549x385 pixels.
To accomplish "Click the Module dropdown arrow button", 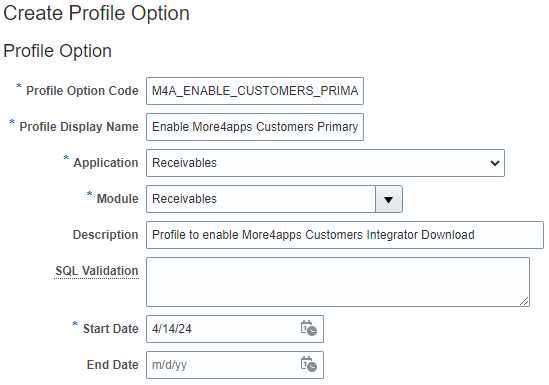I will click(389, 199).
